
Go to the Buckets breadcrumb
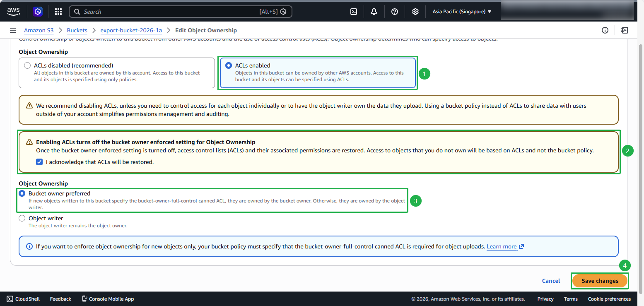pyautogui.click(x=77, y=30)
